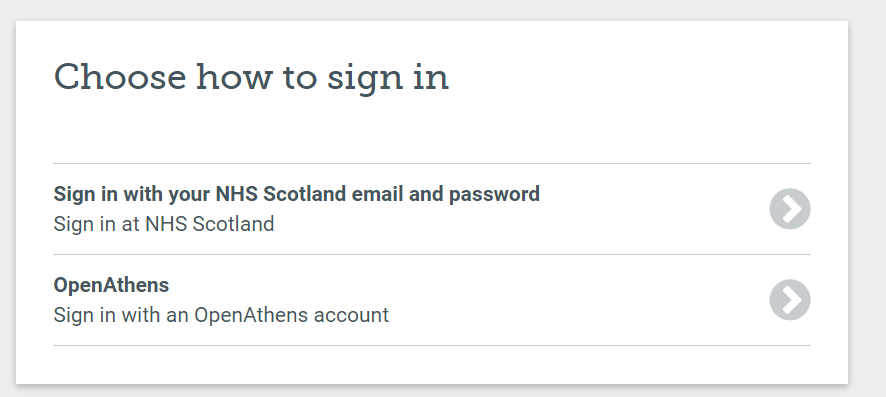The height and width of the screenshot is (397, 886).
Task: Select the second sign-in method row
Action: point(432,300)
